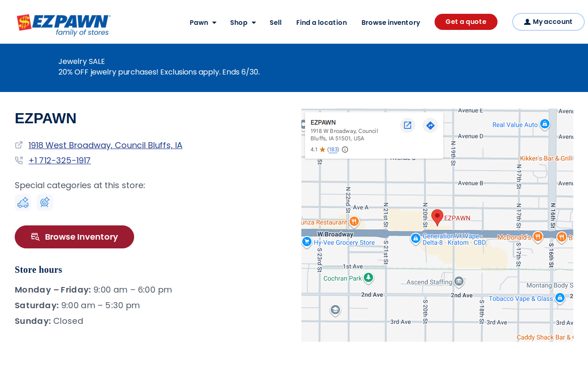Click the W Broadway street label
The height and width of the screenshot is (368, 588).
tap(335, 234)
